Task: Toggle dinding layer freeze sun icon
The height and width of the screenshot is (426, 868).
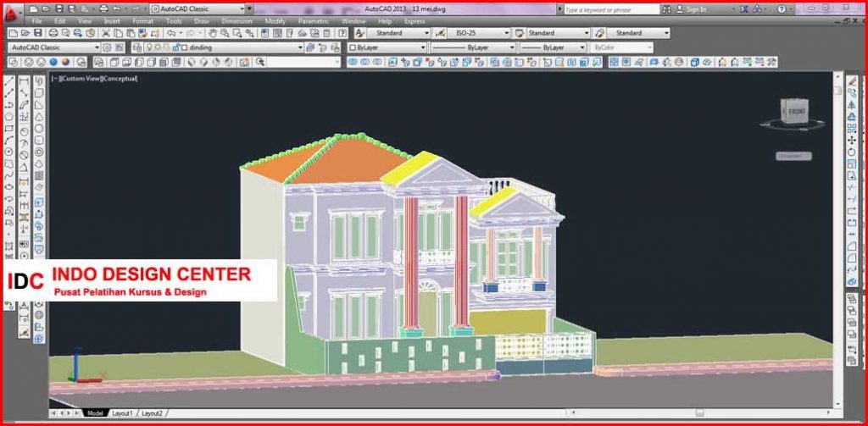Action: (158, 47)
